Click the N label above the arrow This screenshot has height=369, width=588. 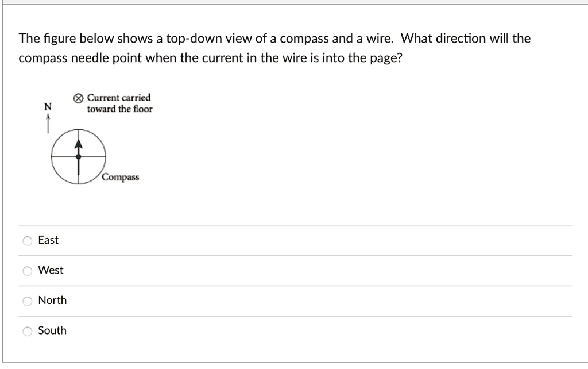click(48, 106)
